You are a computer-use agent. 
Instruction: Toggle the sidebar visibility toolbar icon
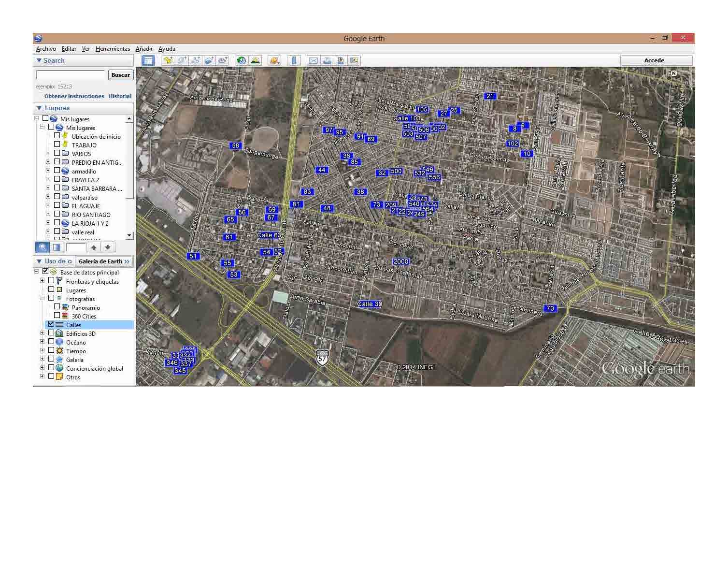pos(148,60)
